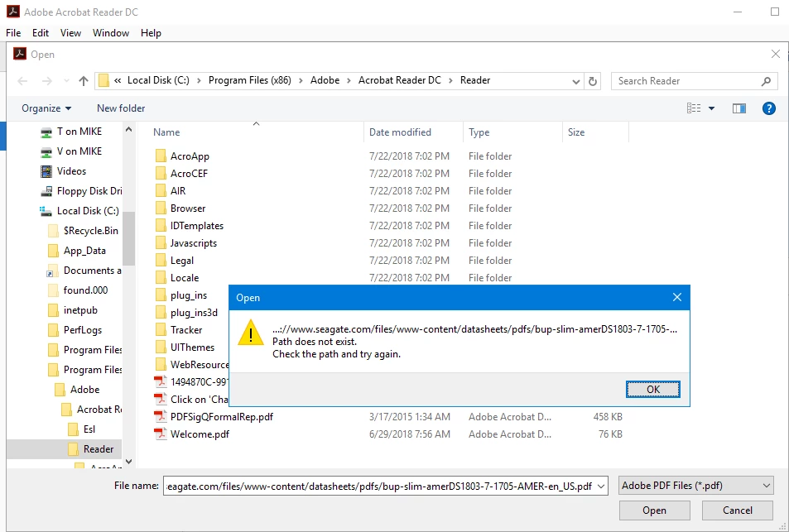This screenshot has width=789, height=532.
Task: Close the Open file dialog window
Action: pyautogui.click(x=776, y=54)
